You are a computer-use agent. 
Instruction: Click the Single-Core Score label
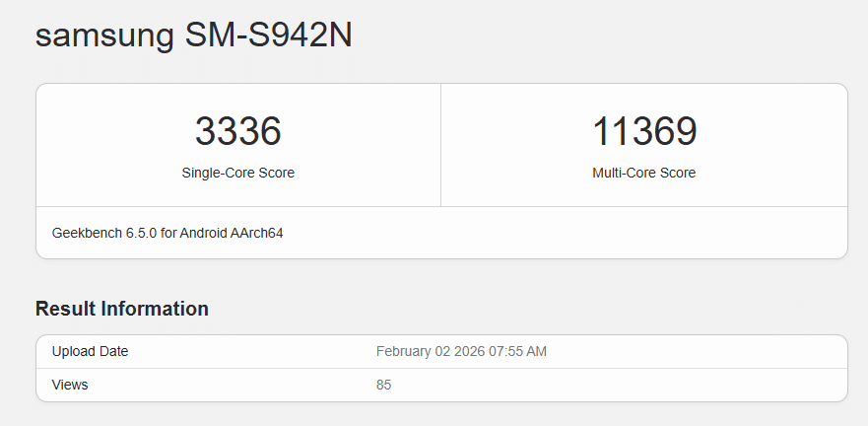pos(238,173)
